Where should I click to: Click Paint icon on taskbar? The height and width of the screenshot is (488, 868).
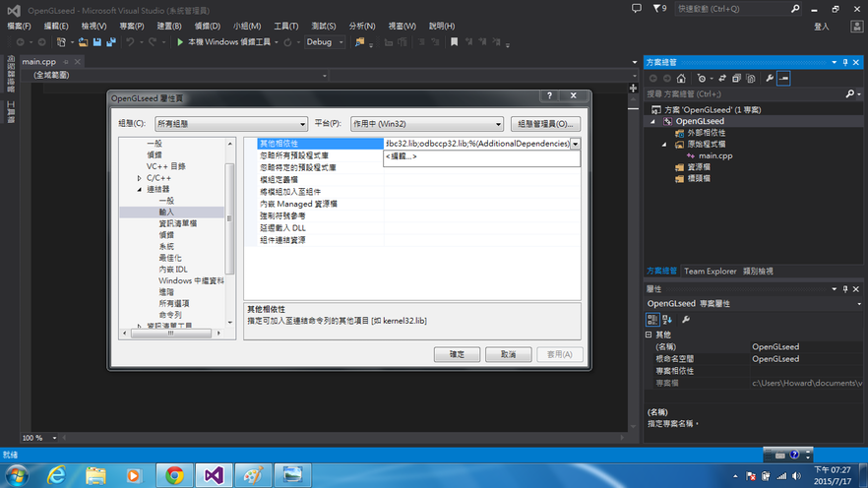253,475
